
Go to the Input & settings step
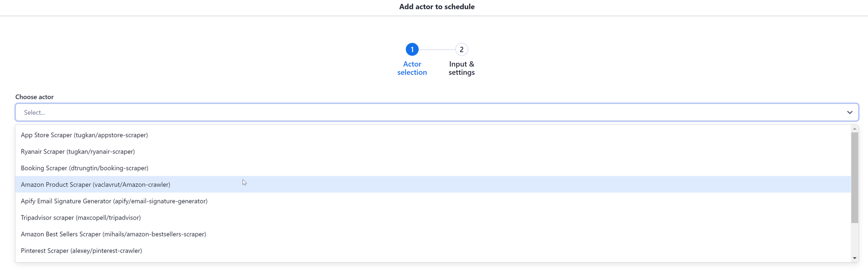tap(461, 68)
